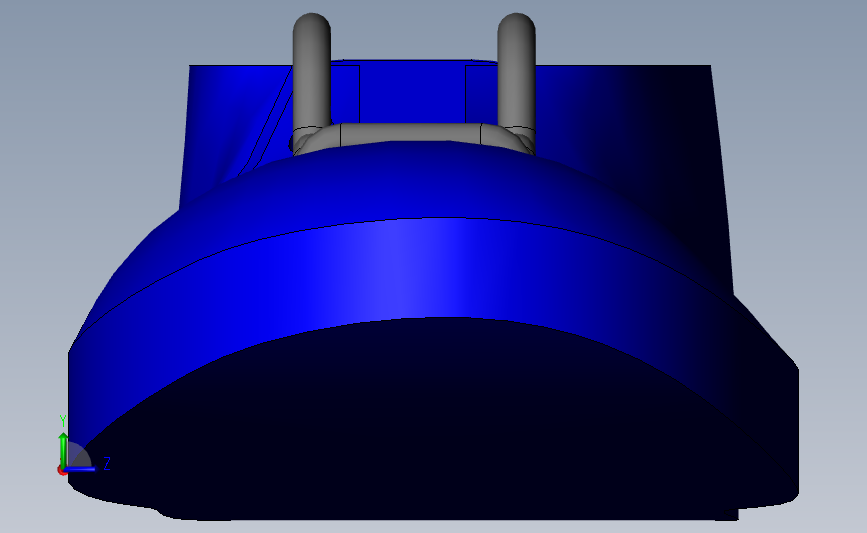Pick the grey horizontal handle crossbar

[410, 134]
